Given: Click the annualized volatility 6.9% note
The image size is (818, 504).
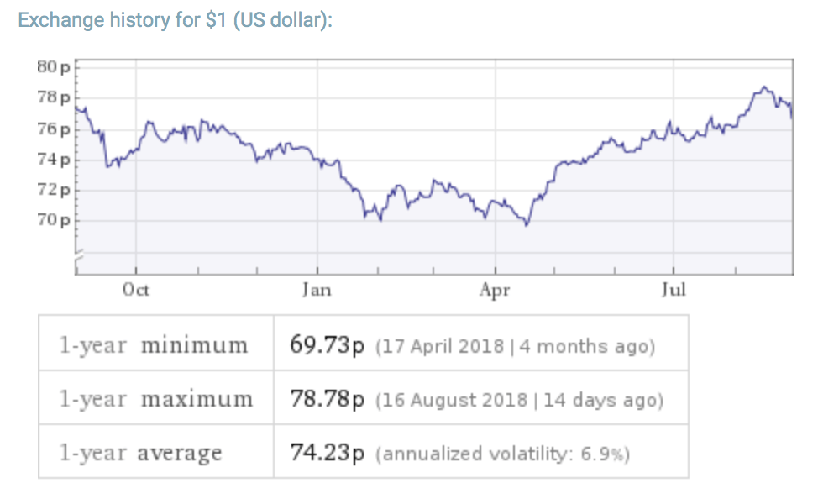Looking at the screenshot, I should (503, 454).
